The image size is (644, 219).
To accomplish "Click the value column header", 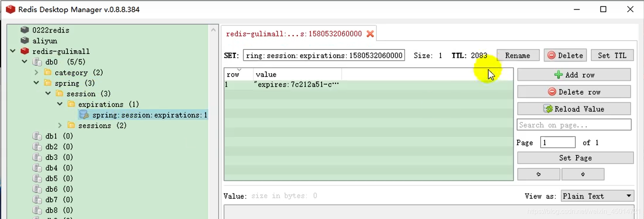I will point(297,74).
